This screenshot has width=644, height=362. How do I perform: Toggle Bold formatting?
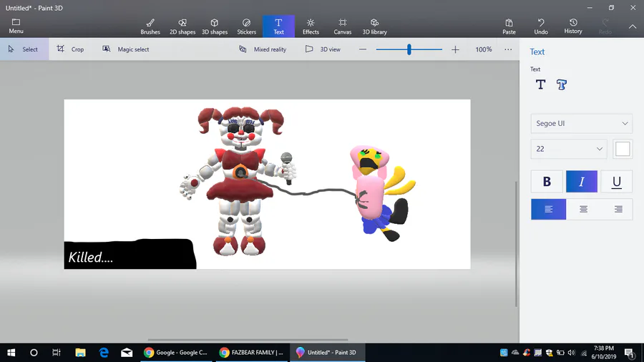click(547, 182)
